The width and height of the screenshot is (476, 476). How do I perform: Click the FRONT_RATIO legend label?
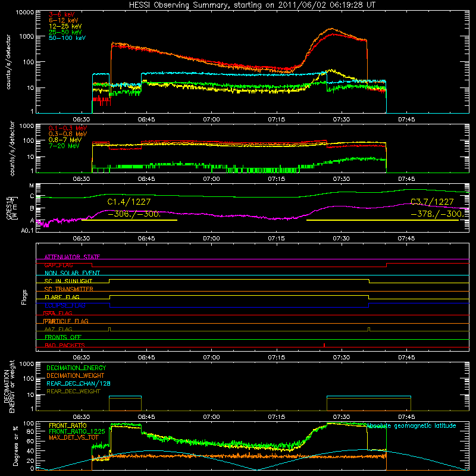(x=68, y=425)
